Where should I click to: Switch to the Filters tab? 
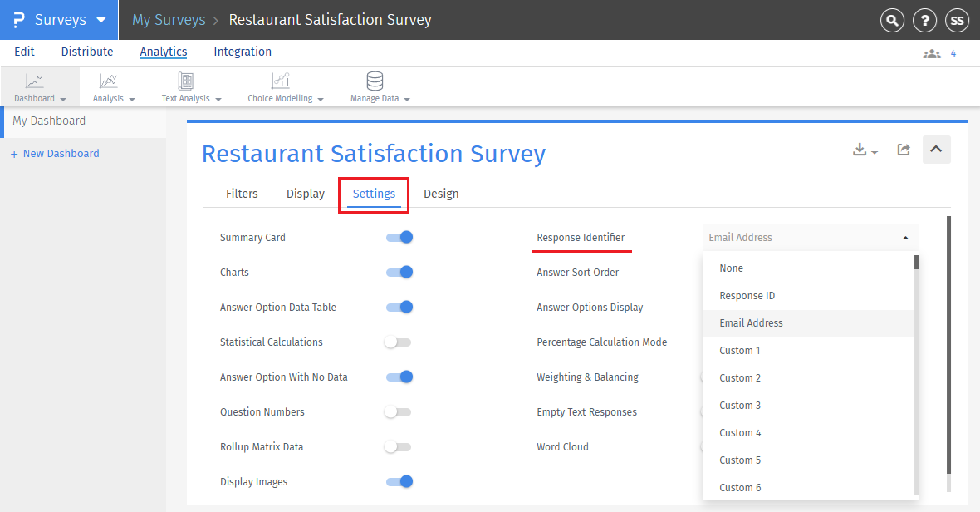pos(242,193)
